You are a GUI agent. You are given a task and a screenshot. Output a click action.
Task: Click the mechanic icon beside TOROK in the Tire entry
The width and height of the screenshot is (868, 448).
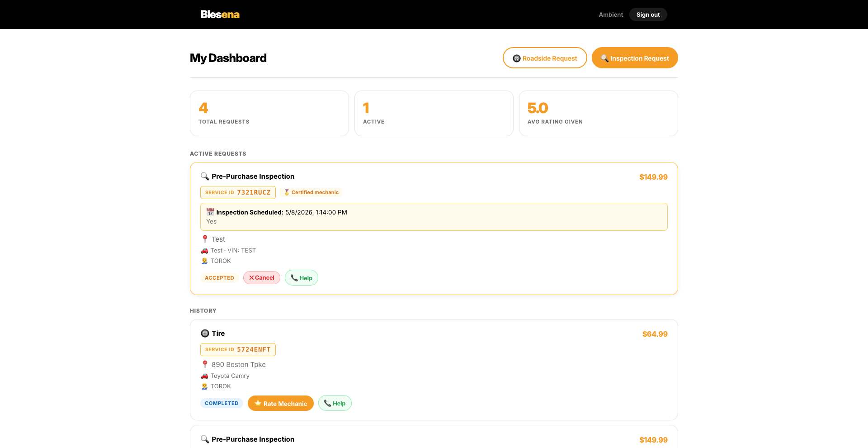(x=204, y=386)
